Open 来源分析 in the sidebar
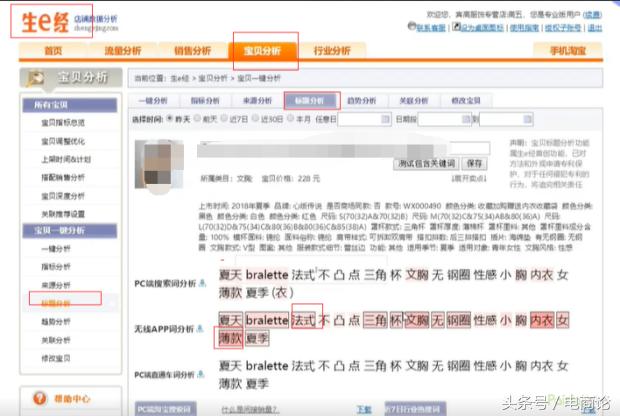620x416 pixels. [x=56, y=285]
